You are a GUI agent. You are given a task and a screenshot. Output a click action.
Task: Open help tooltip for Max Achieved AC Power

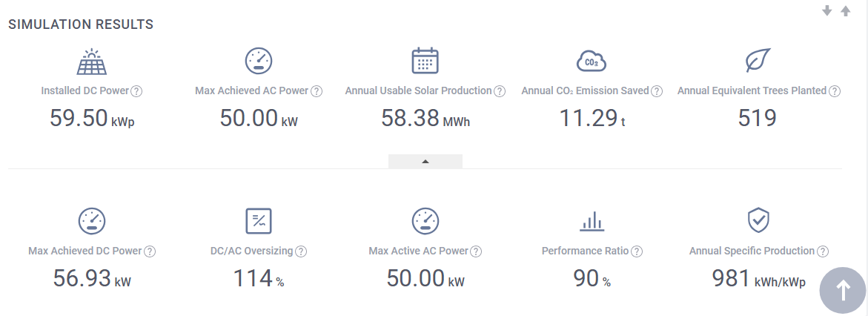pyautogui.click(x=317, y=91)
